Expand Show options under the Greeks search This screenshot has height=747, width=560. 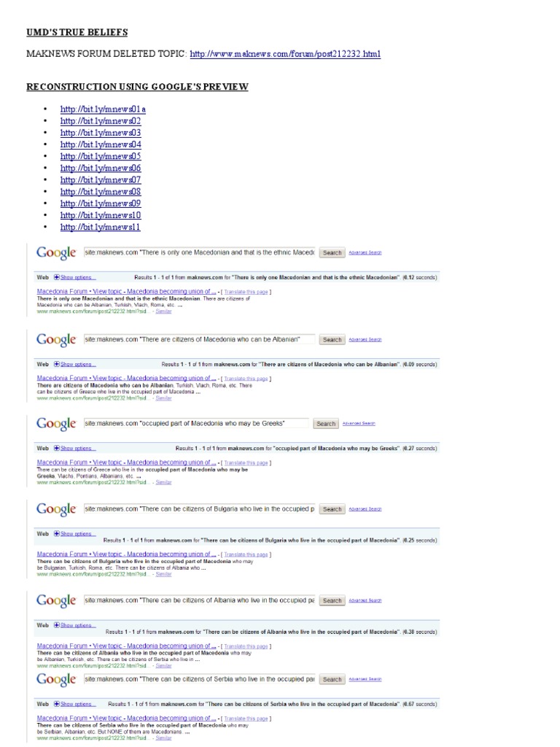point(75,449)
